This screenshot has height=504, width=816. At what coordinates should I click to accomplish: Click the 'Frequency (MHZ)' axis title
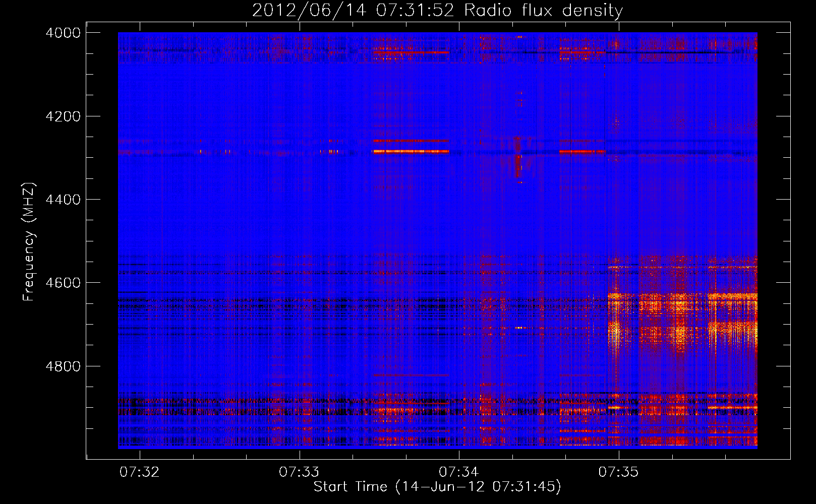click(29, 242)
